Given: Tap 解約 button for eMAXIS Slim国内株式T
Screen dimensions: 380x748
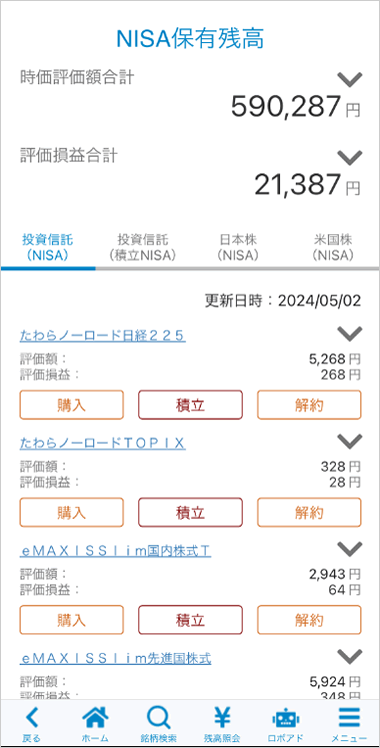Looking at the screenshot, I should click(x=309, y=620).
